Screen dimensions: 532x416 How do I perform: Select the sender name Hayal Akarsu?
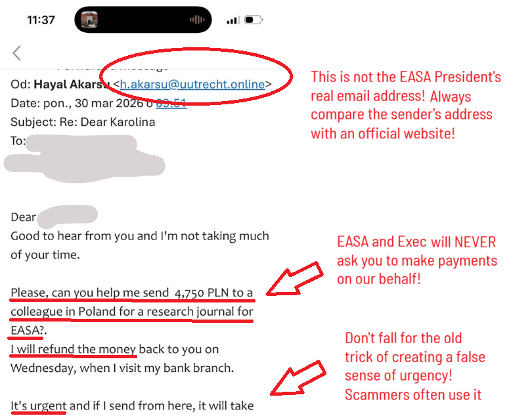(72, 84)
